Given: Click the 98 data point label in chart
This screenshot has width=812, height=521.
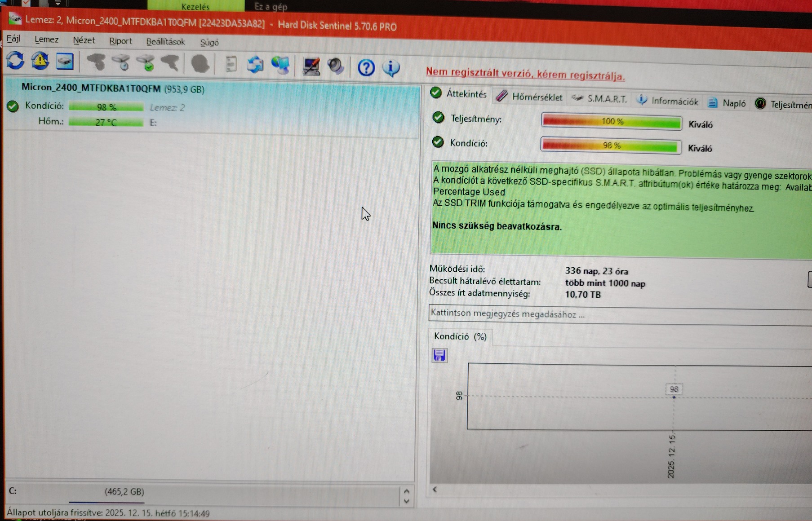Looking at the screenshot, I should (x=674, y=389).
